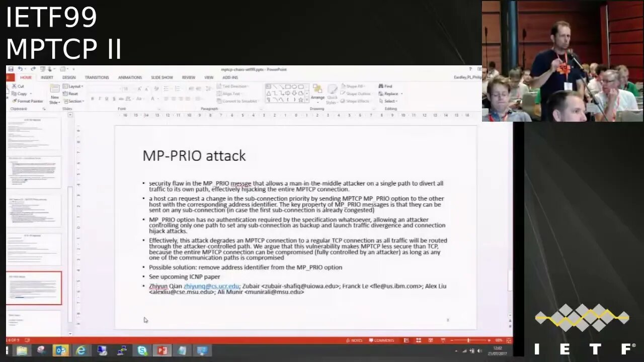Open the Layout dropdown
The width and height of the screenshot is (644, 362).
tap(72, 86)
